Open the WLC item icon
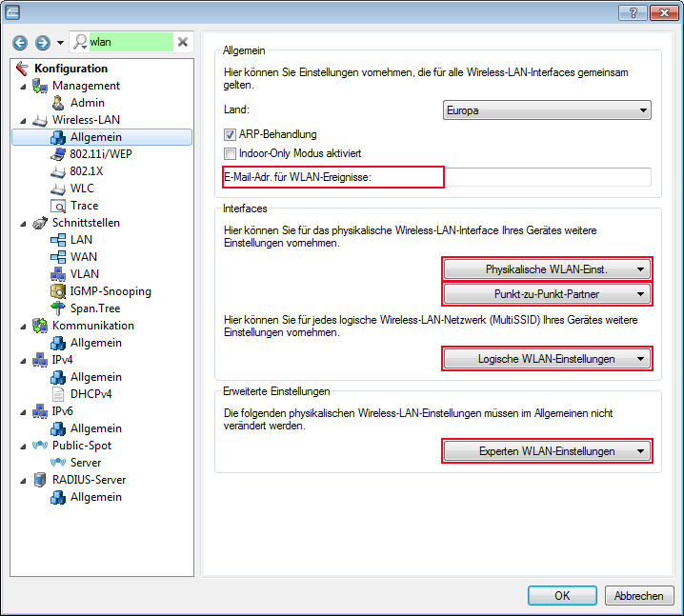 (58, 189)
